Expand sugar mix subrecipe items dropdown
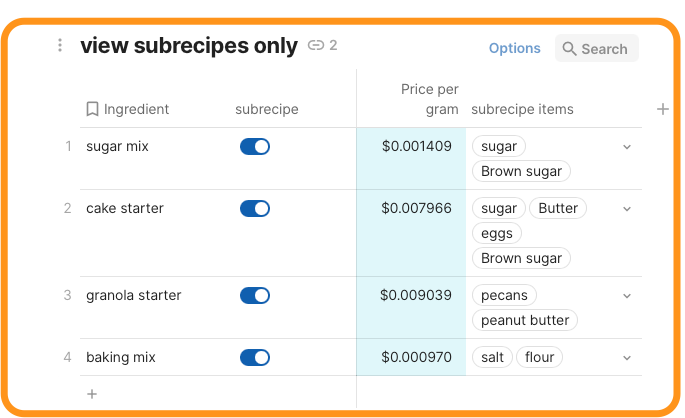This screenshot has height=418, width=685. tap(627, 147)
